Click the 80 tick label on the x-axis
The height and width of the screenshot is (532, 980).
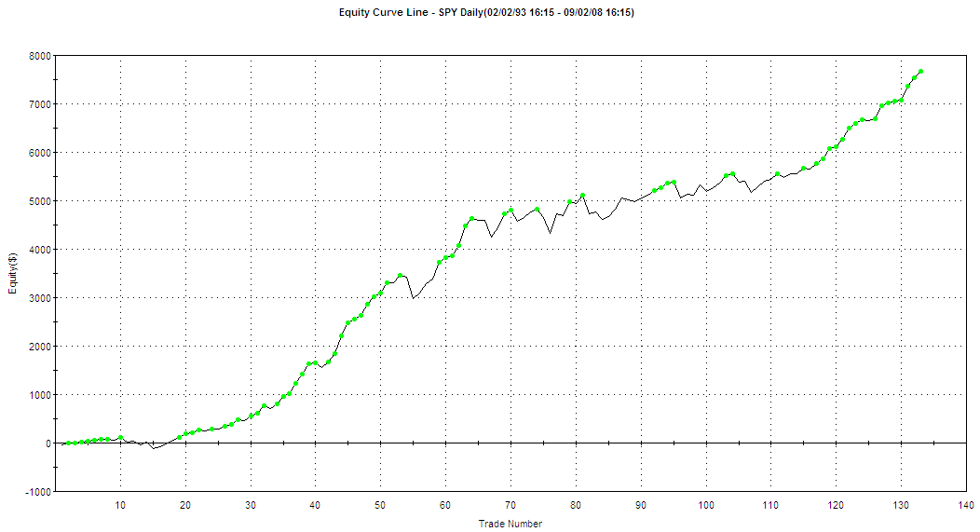pos(576,505)
